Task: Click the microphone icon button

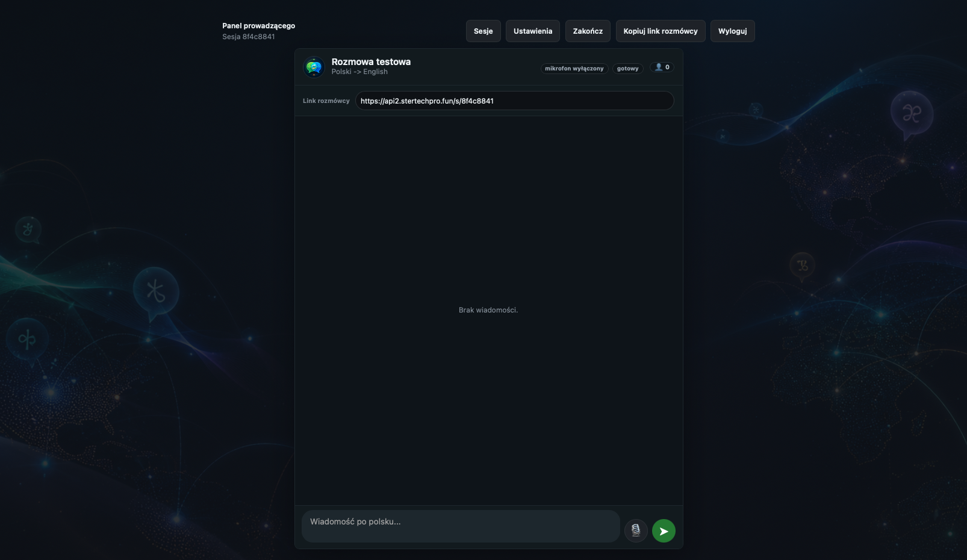Action: coord(636,530)
